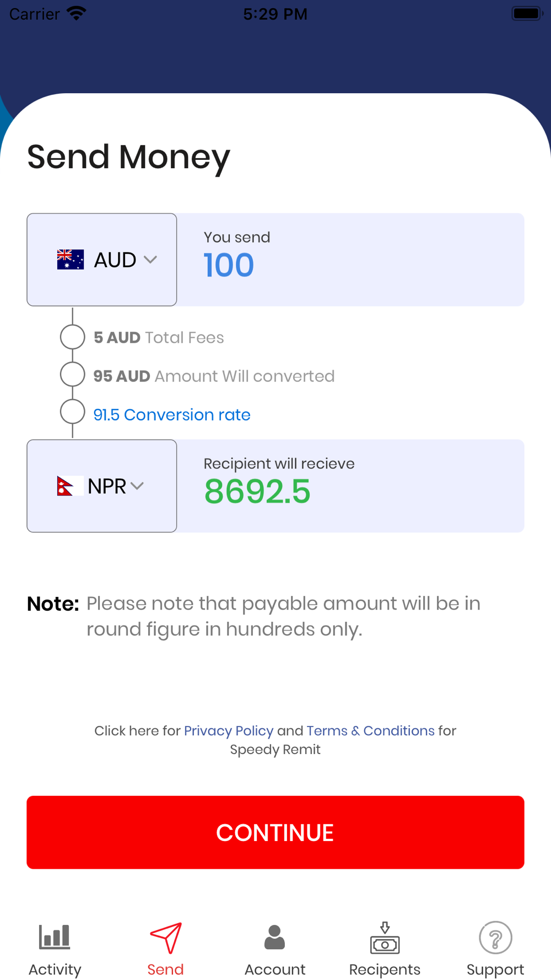
Task: Select the Amount Will converted circle
Action: tap(72, 375)
